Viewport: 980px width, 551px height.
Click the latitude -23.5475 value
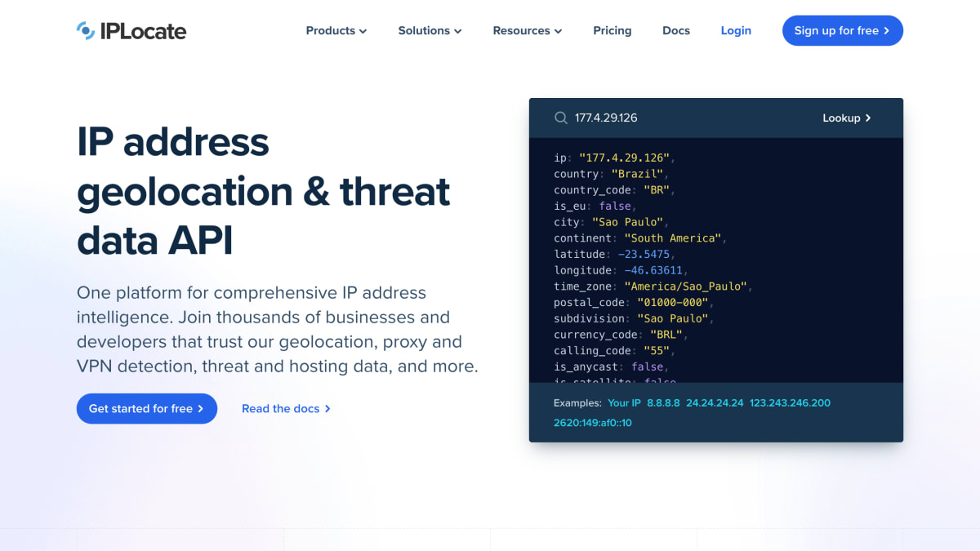(x=644, y=255)
